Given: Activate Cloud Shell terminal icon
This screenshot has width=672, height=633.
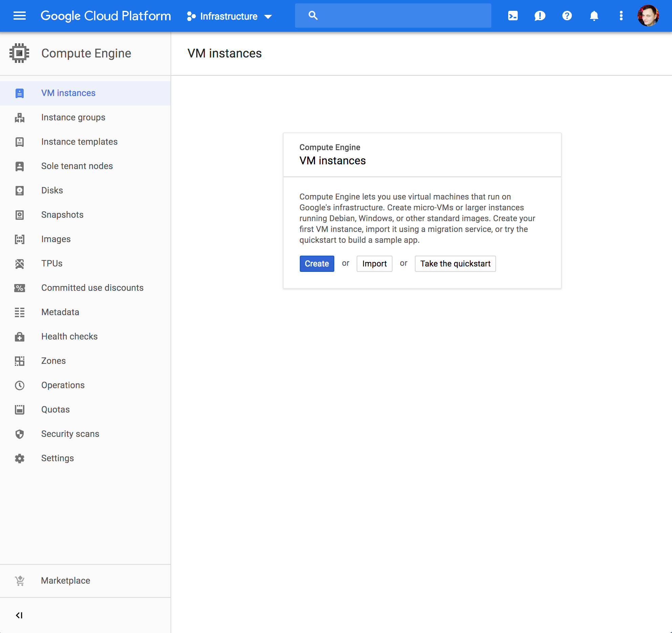Looking at the screenshot, I should pyautogui.click(x=513, y=16).
